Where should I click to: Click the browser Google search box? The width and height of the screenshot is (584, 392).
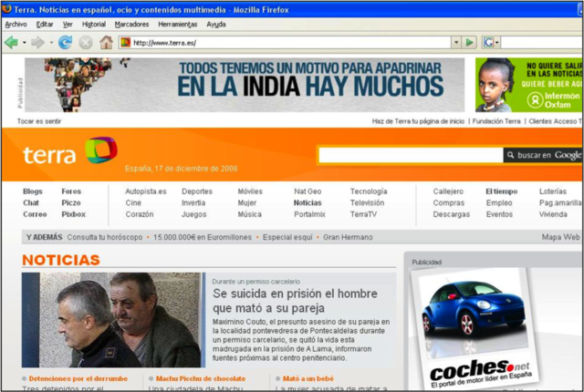point(542,43)
